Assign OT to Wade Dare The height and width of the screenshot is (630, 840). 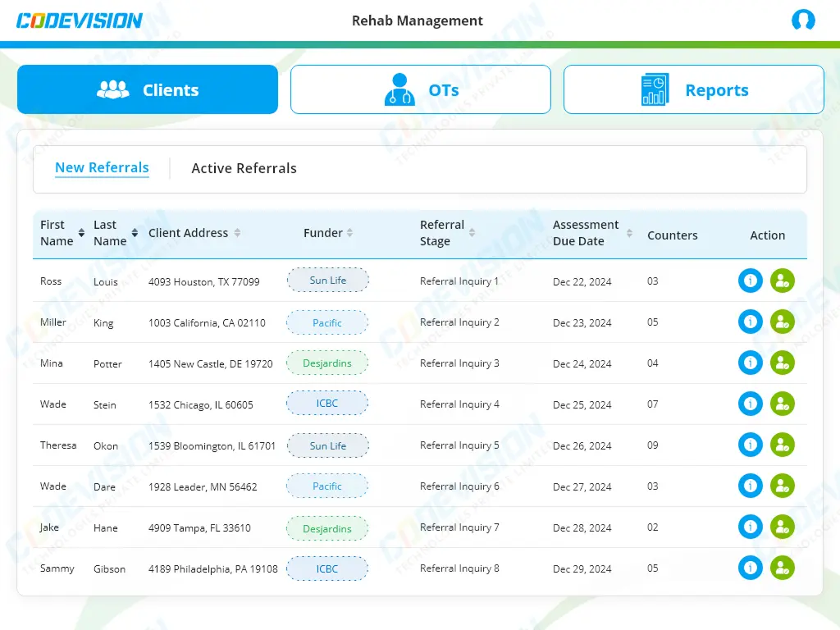[782, 486]
